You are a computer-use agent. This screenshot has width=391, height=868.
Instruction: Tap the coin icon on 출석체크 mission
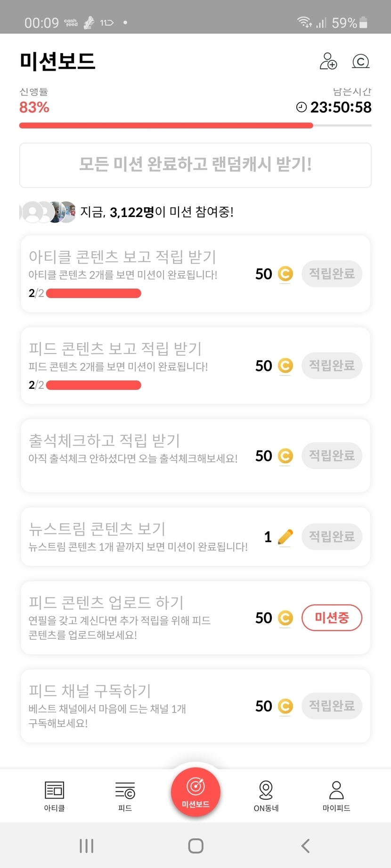(x=285, y=456)
